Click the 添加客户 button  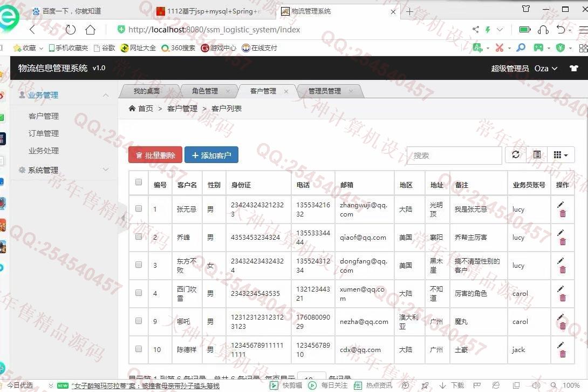click(211, 155)
